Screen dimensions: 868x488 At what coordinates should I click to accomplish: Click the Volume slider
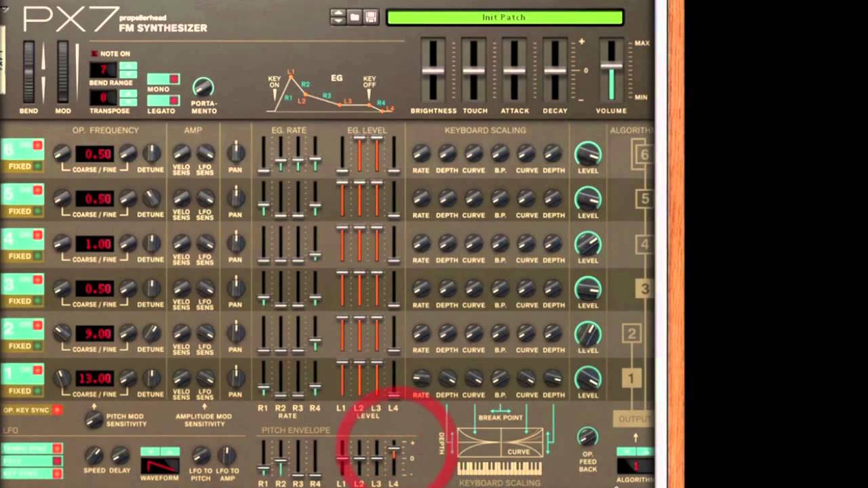611,70
